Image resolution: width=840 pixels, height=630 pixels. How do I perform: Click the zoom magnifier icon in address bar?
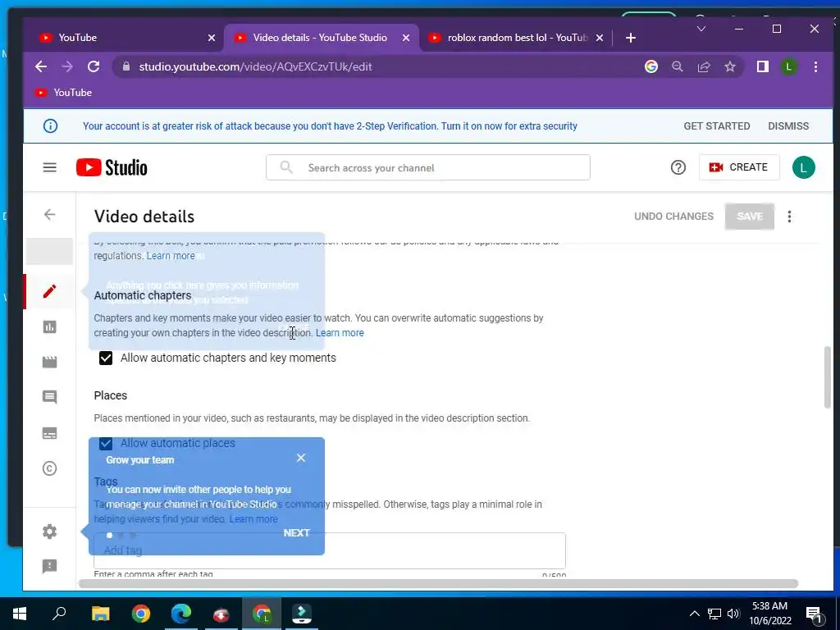[677, 66]
